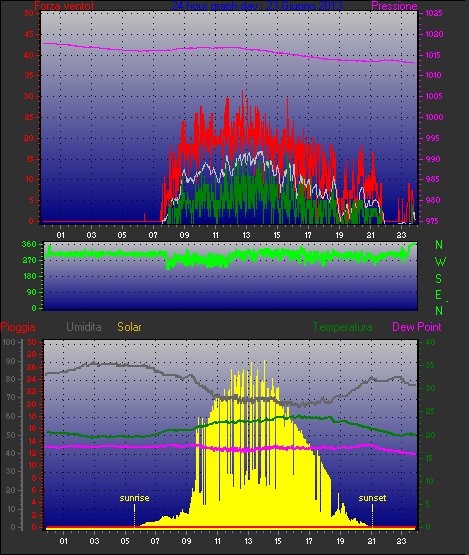469x555 pixels.
Task: Select the "Pressione" axis title
Action: pos(394,6)
